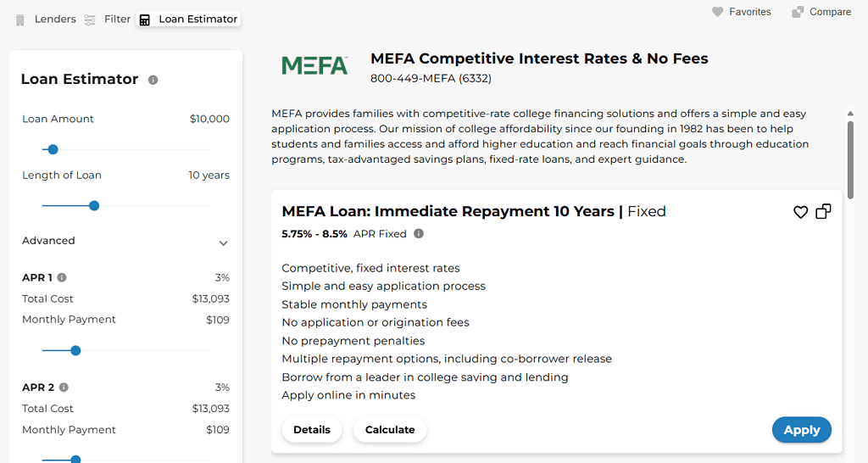868x463 pixels.
Task: Click the Loan Estimator calculator icon
Action: click(x=145, y=20)
